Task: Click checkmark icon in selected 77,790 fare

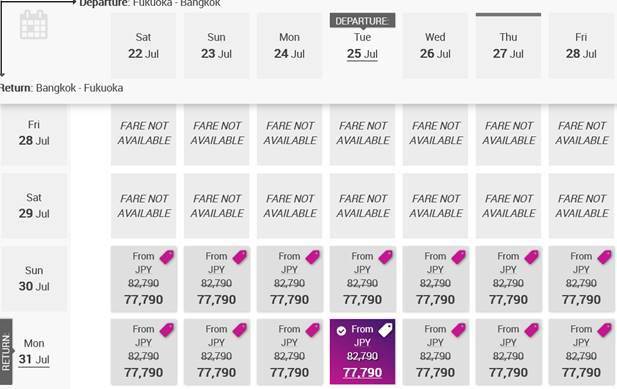Action: click(x=341, y=331)
